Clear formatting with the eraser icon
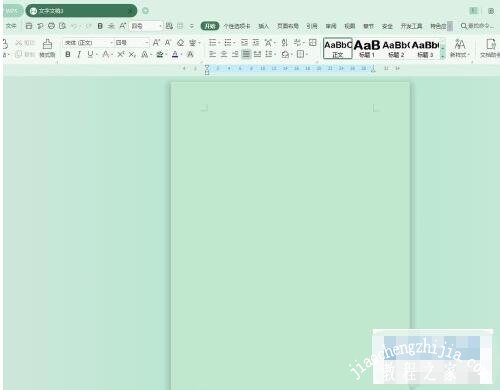500x390 pixels. (x=180, y=43)
